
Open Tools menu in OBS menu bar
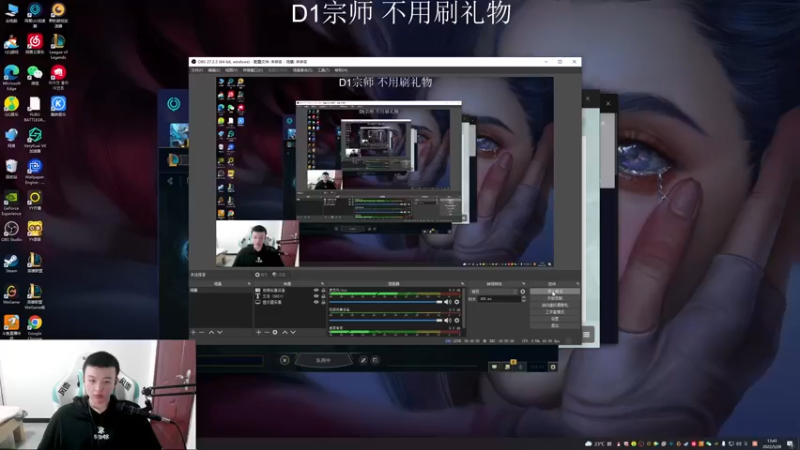point(323,70)
